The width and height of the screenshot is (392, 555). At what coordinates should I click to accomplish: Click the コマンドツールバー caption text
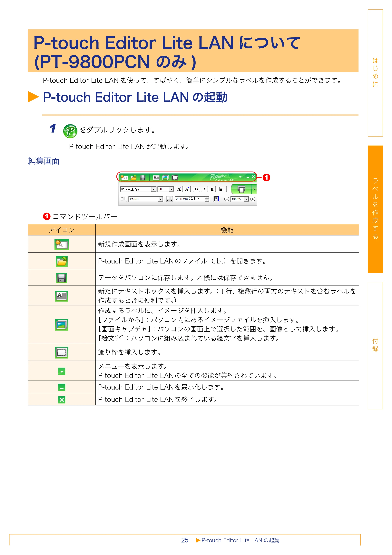pyautogui.click(x=85, y=216)
